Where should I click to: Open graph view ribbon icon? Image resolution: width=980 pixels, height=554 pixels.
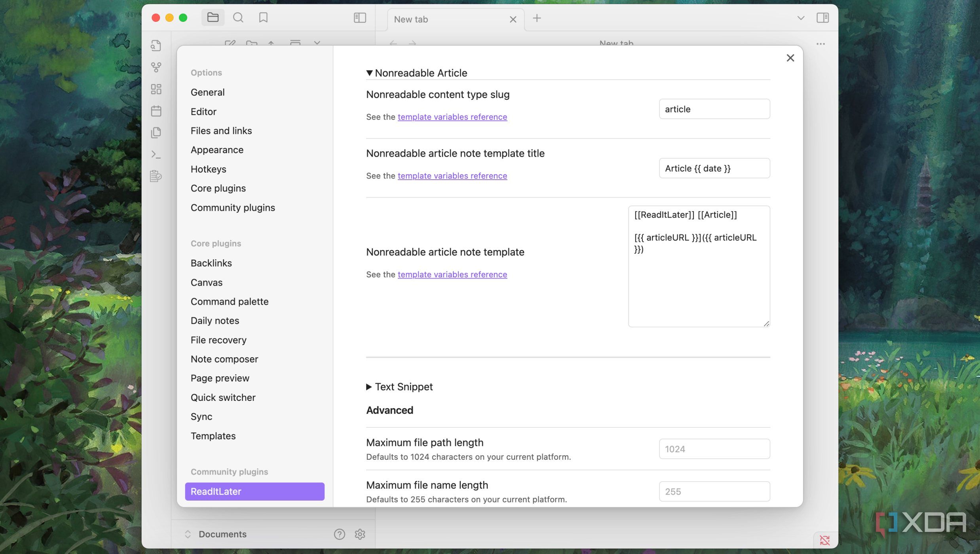click(x=156, y=67)
